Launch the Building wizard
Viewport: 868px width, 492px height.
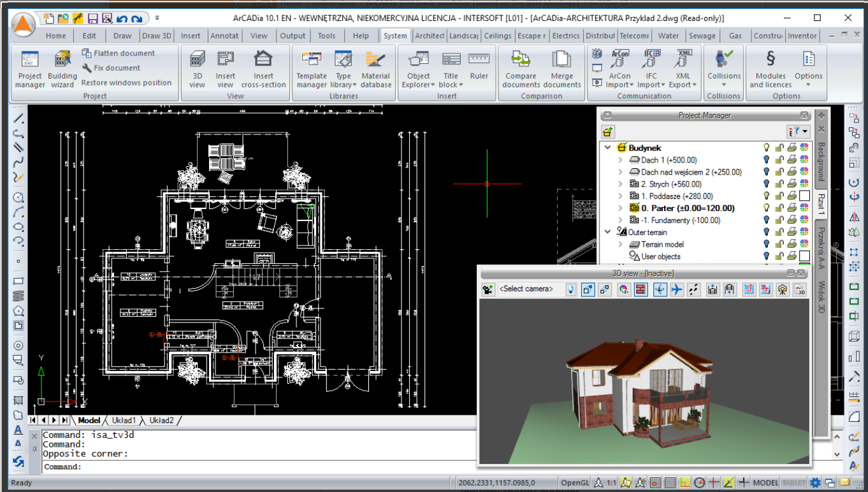coord(62,69)
